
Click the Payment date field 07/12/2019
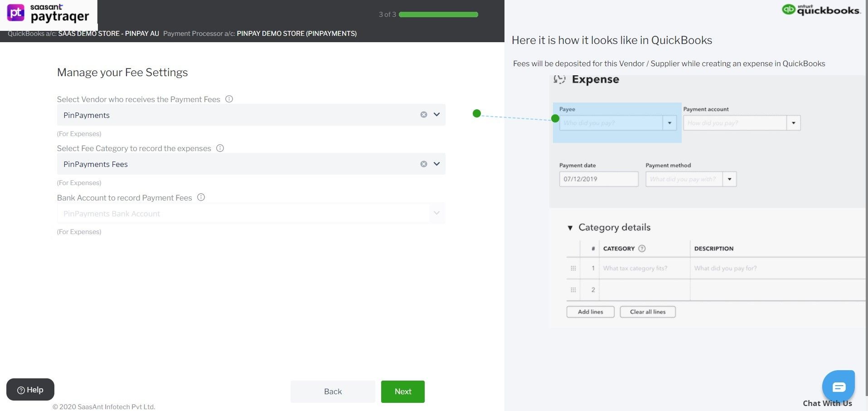[x=599, y=179]
